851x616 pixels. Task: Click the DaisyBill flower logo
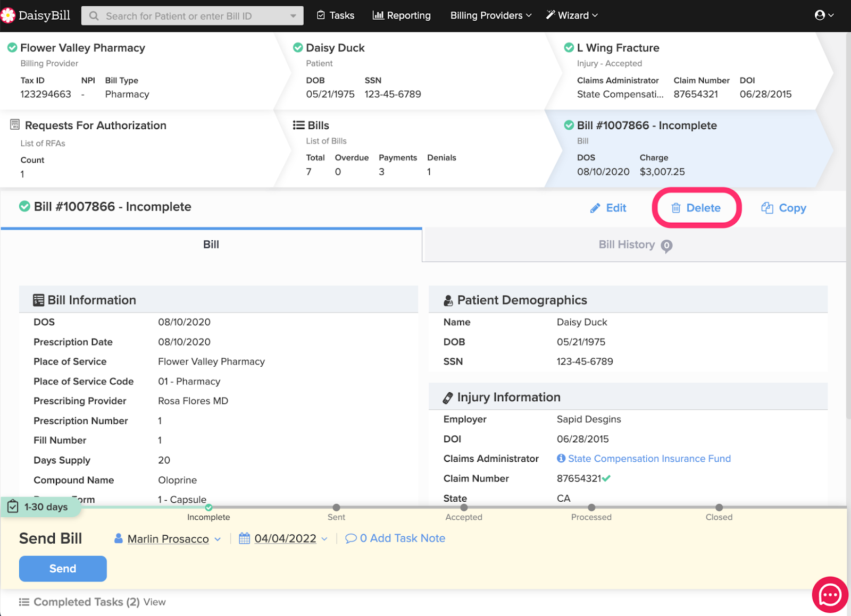pyautogui.click(x=7, y=15)
